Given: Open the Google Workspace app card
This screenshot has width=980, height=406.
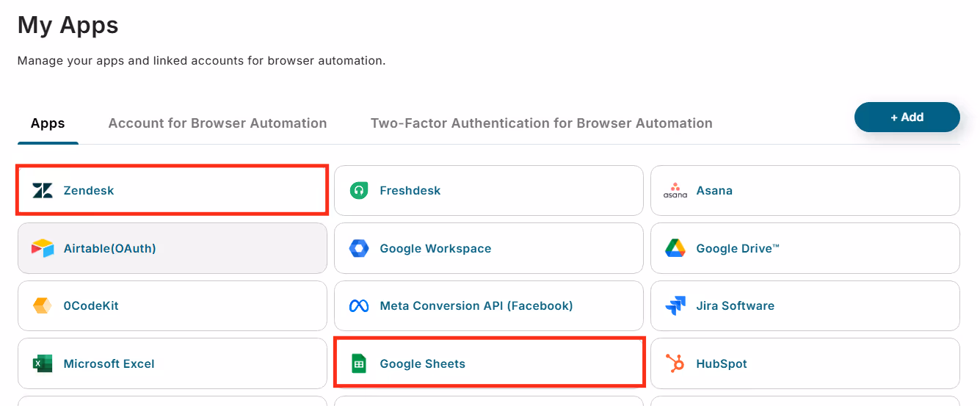Looking at the screenshot, I should (489, 248).
